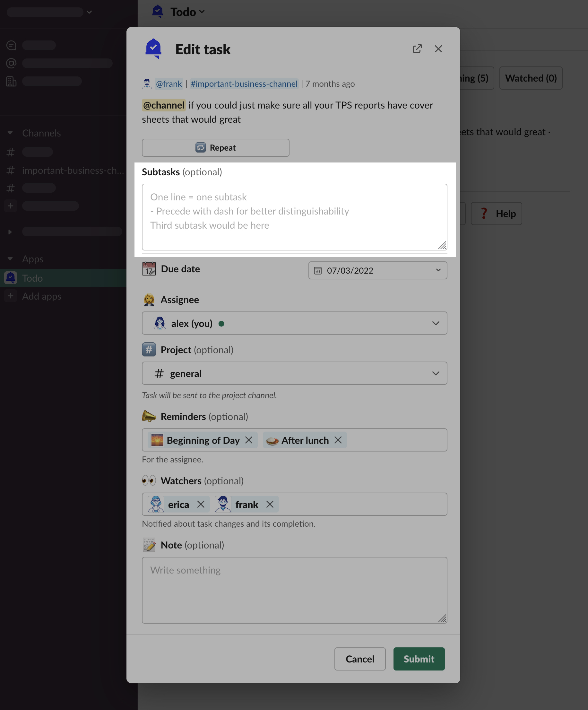Expand the Assignee dropdown
The image size is (588, 710).
(294, 323)
